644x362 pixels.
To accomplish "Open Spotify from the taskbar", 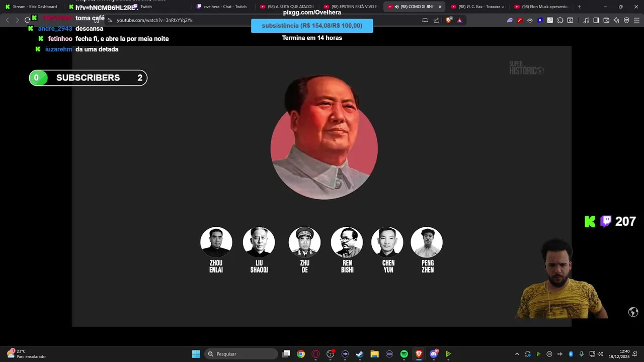I will pos(404,354).
